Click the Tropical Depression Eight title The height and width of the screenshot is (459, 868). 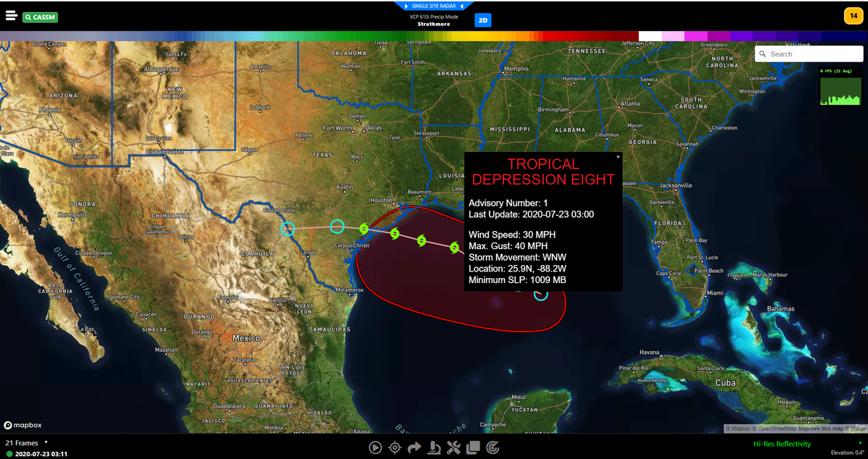pos(543,172)
